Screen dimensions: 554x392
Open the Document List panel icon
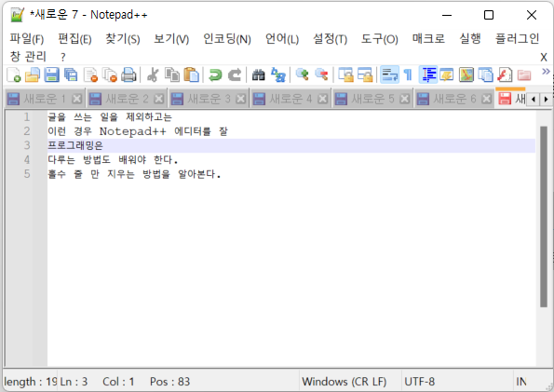click(x=485, y=74)
